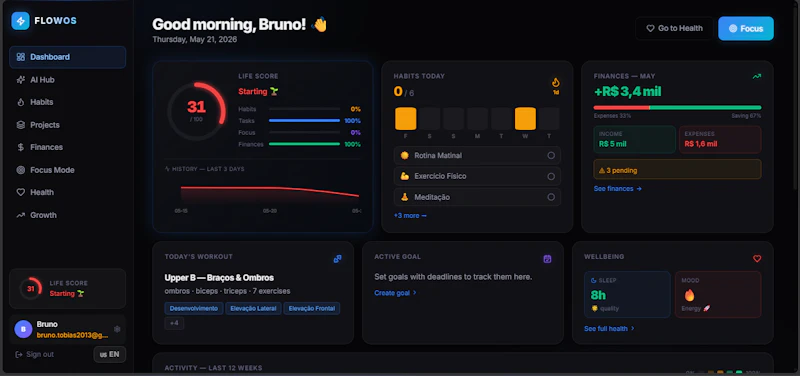The image size is (800, 376).
Task: Mark Exercício Físico habit as done
Action: click(551, 176)
